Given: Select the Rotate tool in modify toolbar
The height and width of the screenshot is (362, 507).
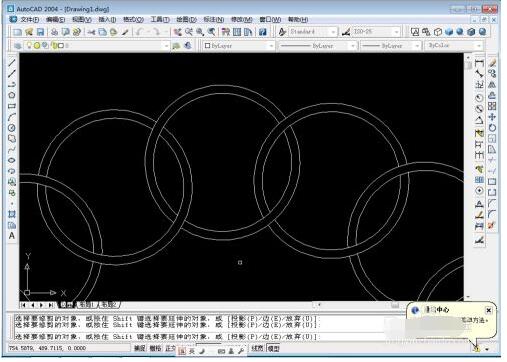Looking at the screenshot, I should click(x=492, y=128).
